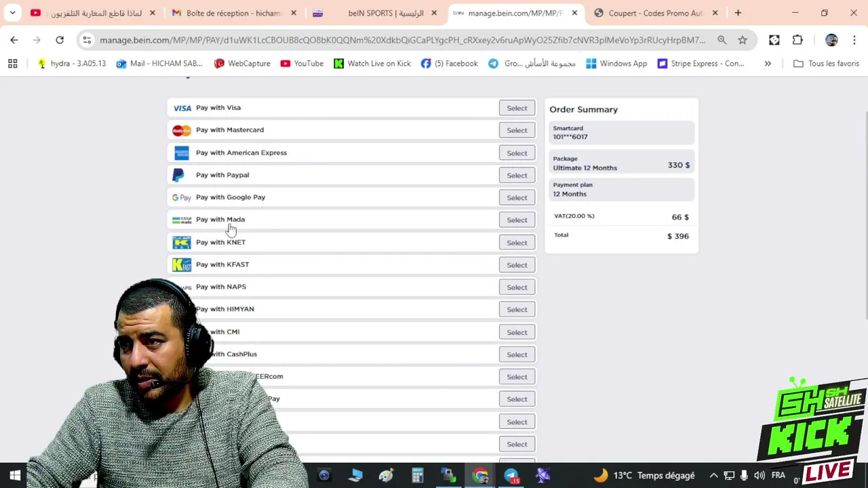The image size is (868, 488).
Task: Switch to the beIN SPORTS tab
Action: point(374,13)
